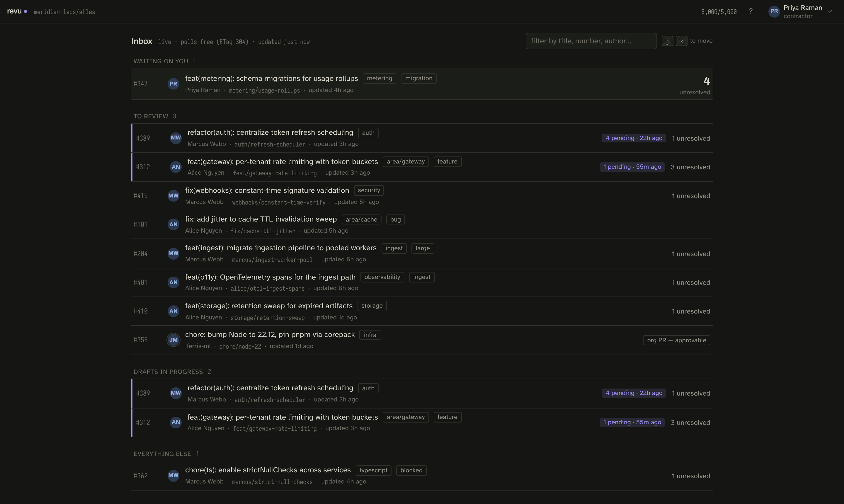Click MW avatar on row #415
Image resolution: width=844 pixels, height=504 pixels.
pyautogui.click(x=173, y=195)
